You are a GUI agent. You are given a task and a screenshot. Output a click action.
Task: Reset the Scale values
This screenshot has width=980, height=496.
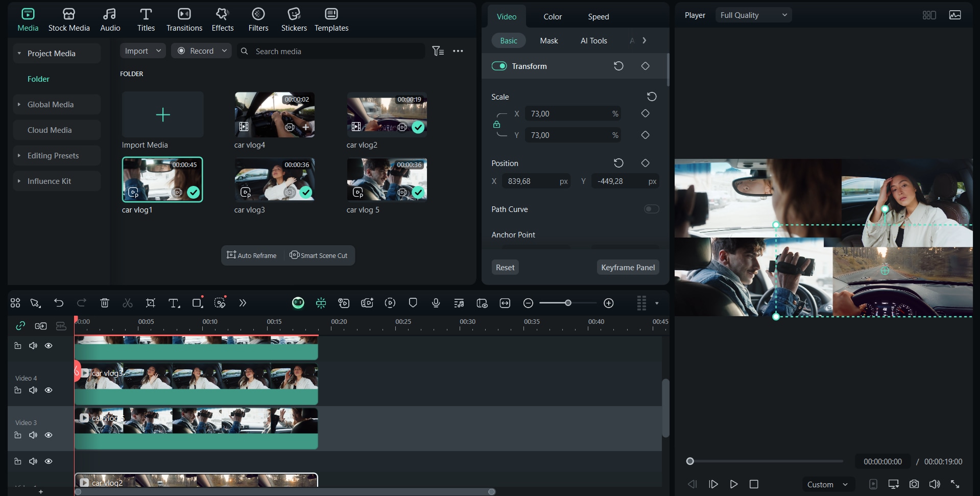pyautogui.click(x=652, y=97)
